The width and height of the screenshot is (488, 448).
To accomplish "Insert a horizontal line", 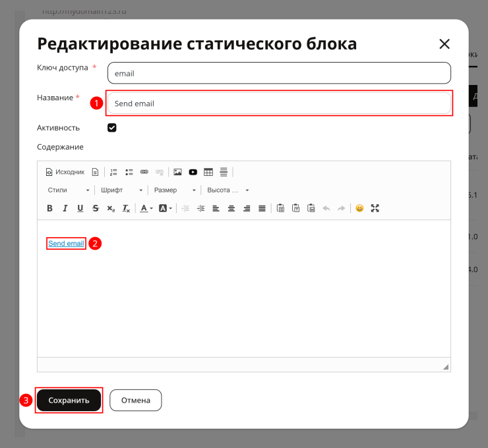I will (x=224, y=172).
